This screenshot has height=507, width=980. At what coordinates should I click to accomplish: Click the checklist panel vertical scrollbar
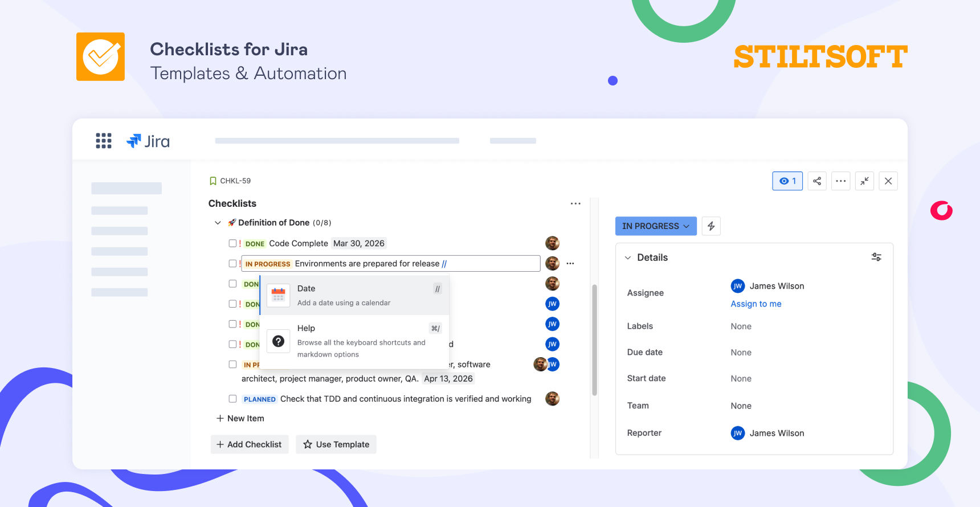click(594, 340)
